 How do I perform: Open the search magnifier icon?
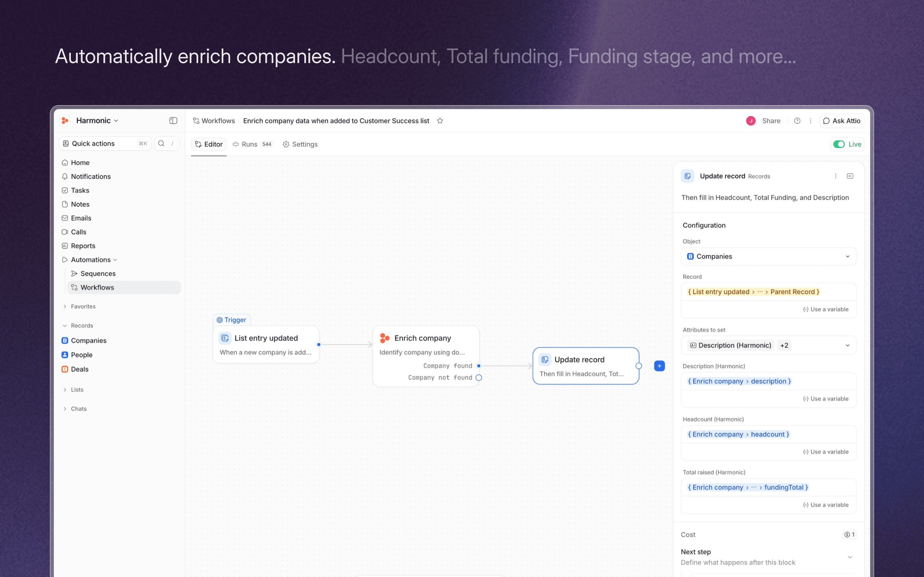pyautogui.click(x=161, y=144)
